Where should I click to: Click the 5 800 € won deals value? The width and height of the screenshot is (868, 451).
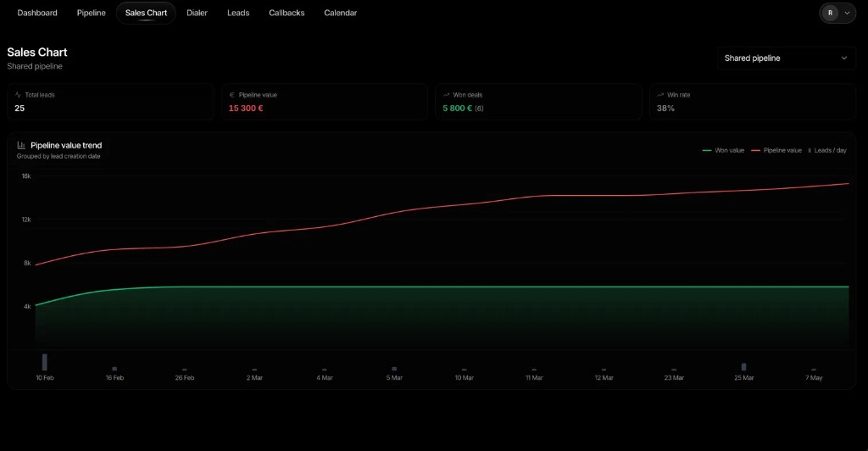point(457,109)
